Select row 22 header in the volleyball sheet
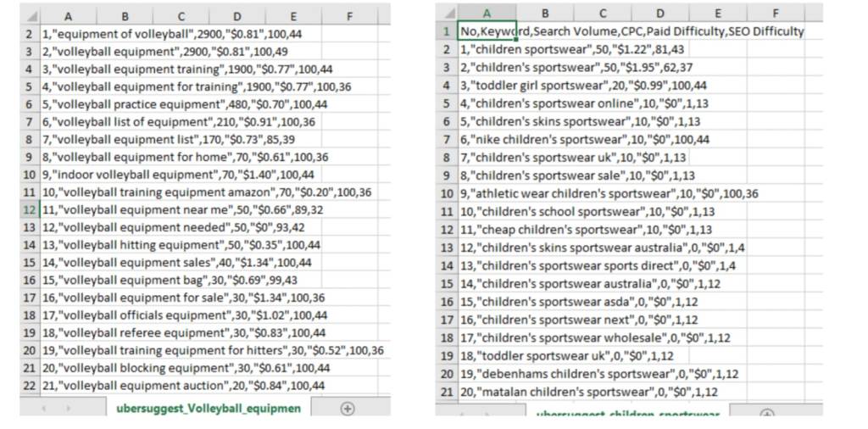Screen dimensions: 868x429 point(29,385)
